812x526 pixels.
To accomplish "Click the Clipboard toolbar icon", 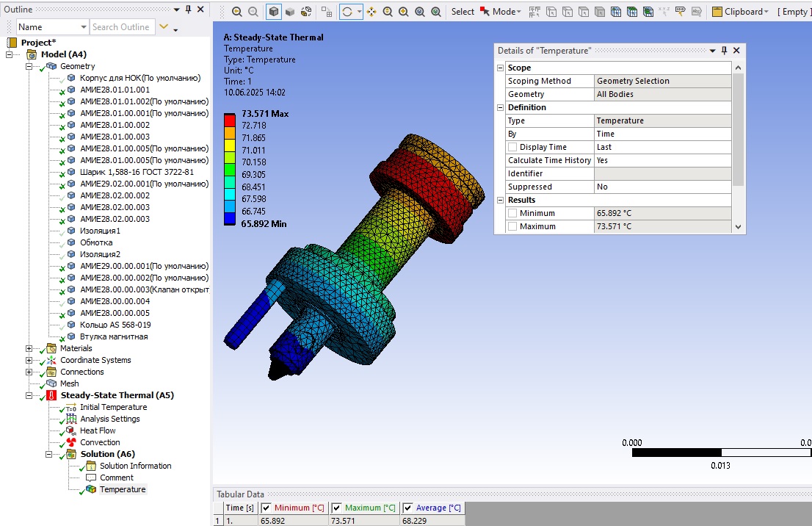I will [x=717, y=12].
